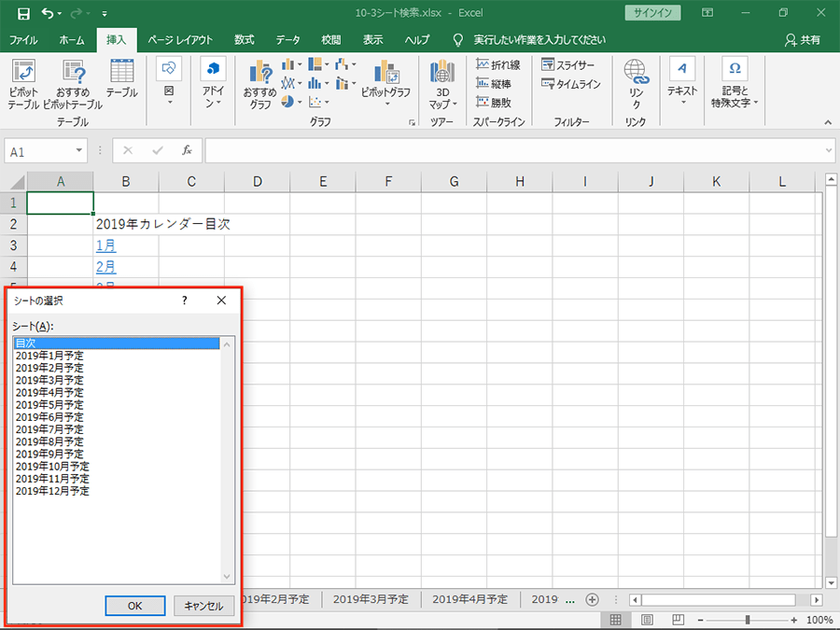
Task: Insert a Slicer filter
Action: [567, 65]
